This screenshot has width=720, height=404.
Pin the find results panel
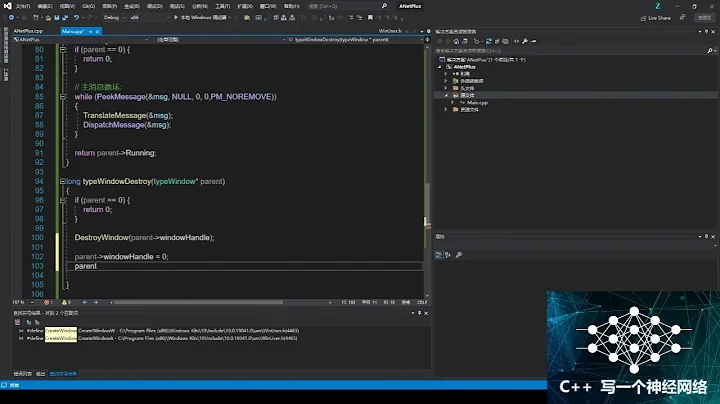(x=419, y=313)
